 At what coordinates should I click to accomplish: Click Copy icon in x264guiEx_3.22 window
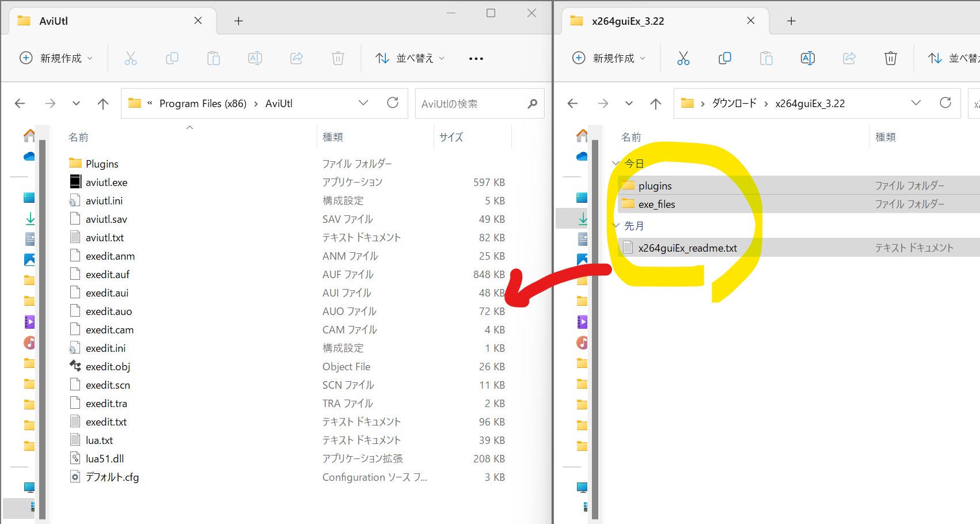click(x=725, y=58)
